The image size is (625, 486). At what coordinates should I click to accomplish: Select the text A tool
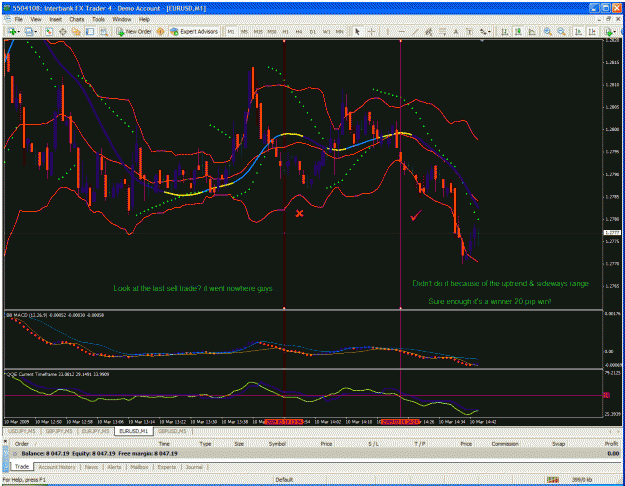(456, 31)
